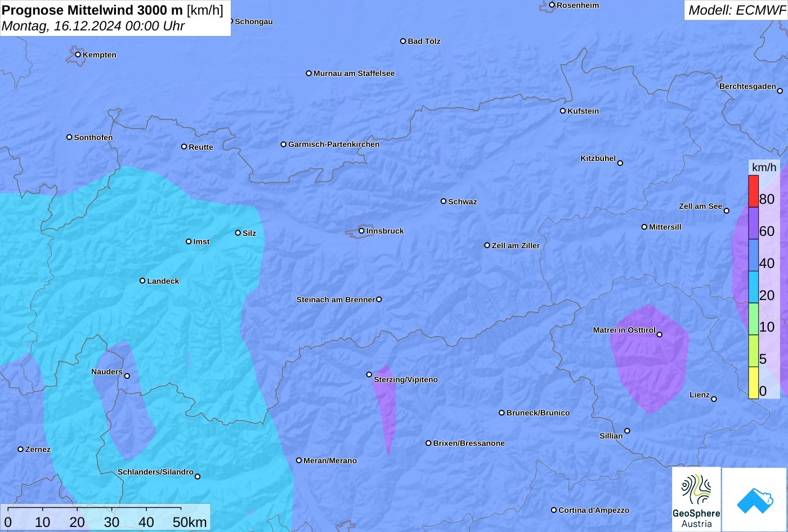Click the 'Zernez' label
Viewport: 788px width, 532px height.
click(38, 449)
